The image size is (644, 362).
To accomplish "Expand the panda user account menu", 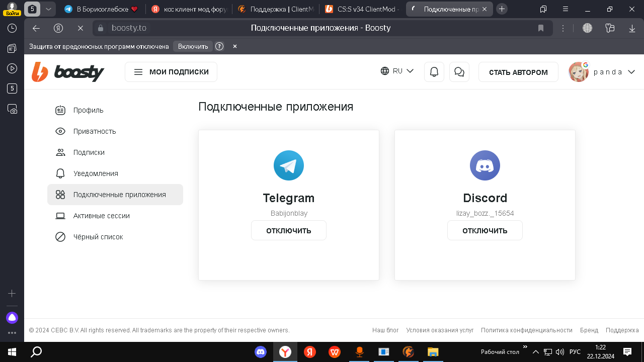I will coord(602,72).
